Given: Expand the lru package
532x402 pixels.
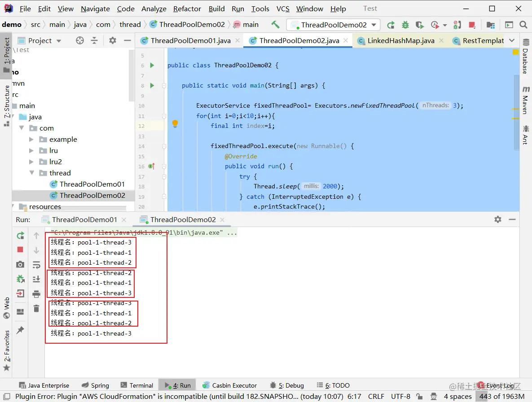Looking at the screenshot, I should click(31, 150).
